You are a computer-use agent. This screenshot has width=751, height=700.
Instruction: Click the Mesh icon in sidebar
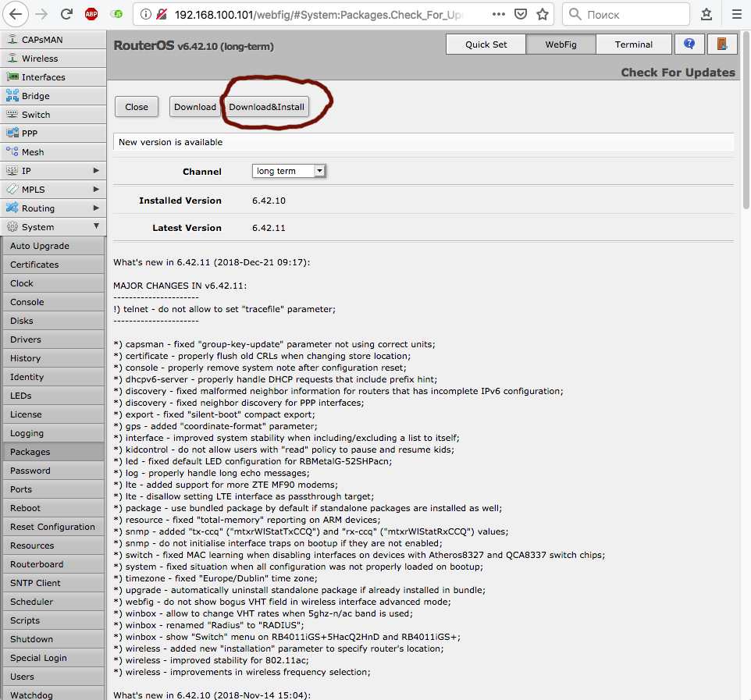(x=12, y=151)
